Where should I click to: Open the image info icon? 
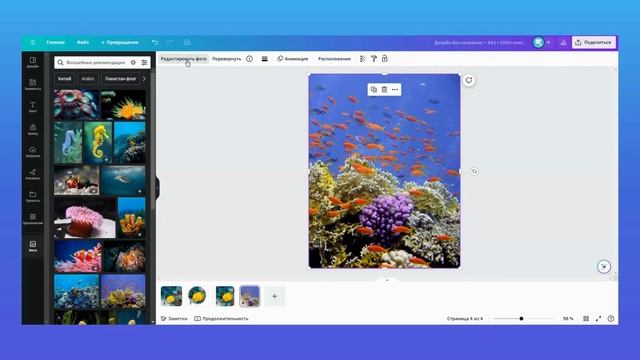249,59
